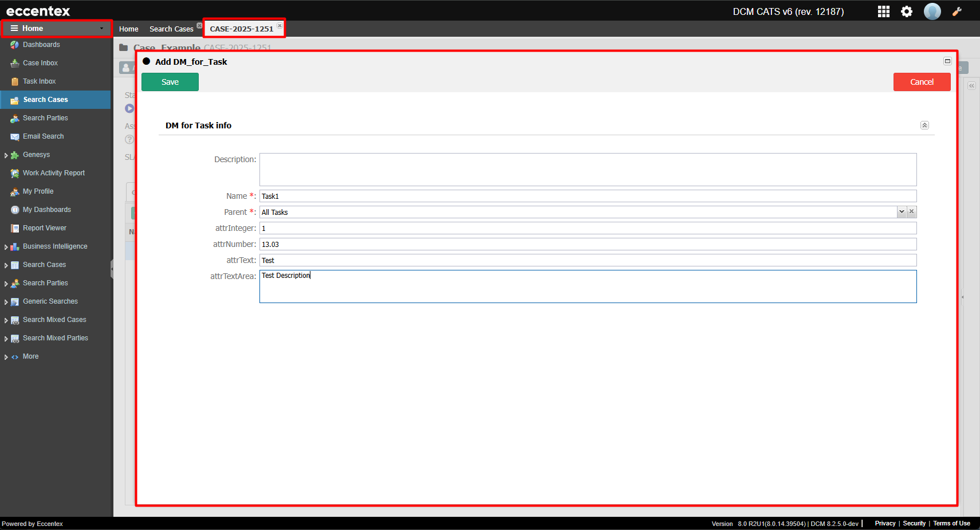
Task: Click the Generic Searches icon
Action: click(x=15, y=301)
